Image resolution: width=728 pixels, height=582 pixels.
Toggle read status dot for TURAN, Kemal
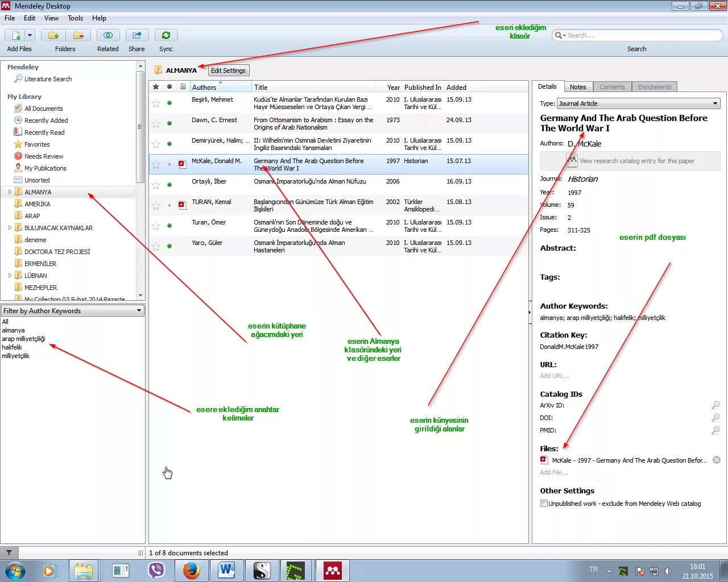click(x=169, y=205)
